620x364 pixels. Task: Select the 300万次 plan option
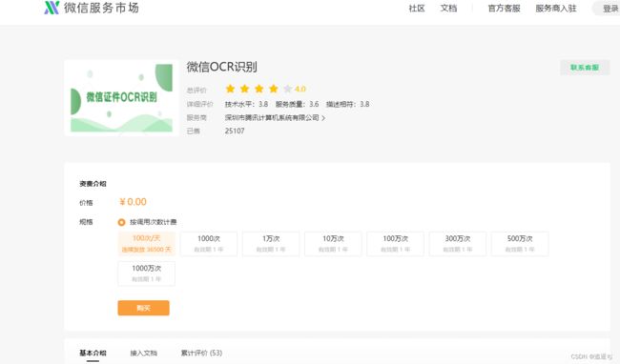(x=458, y=244)
